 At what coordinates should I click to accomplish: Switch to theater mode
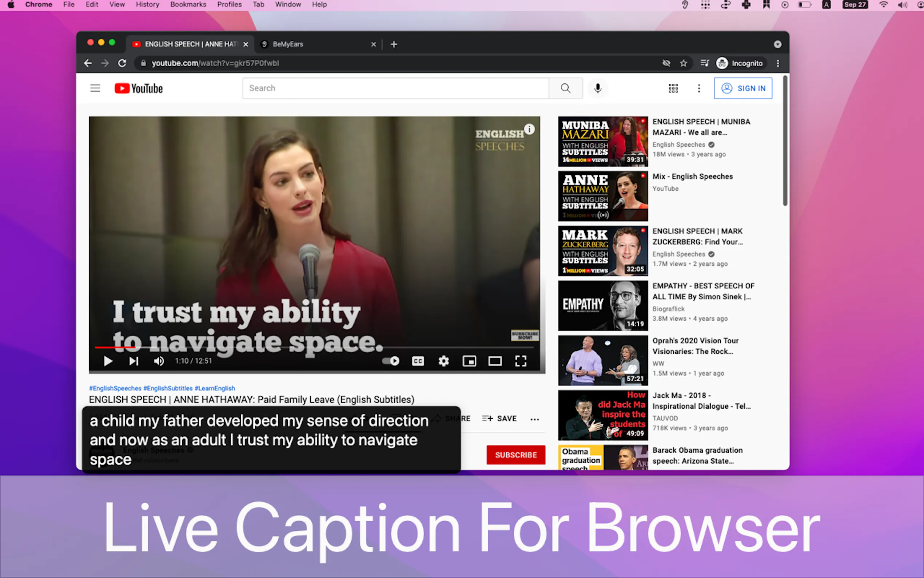[495, 361]
